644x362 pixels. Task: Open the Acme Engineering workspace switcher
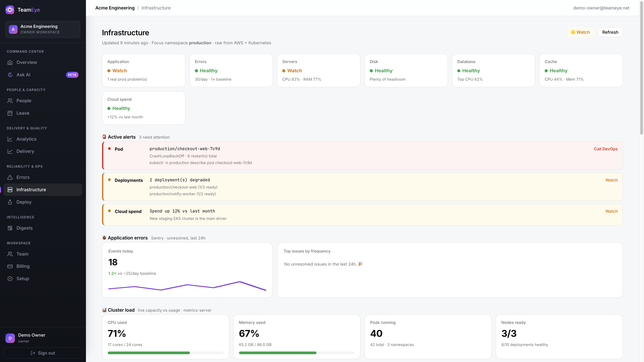point(43,29)
